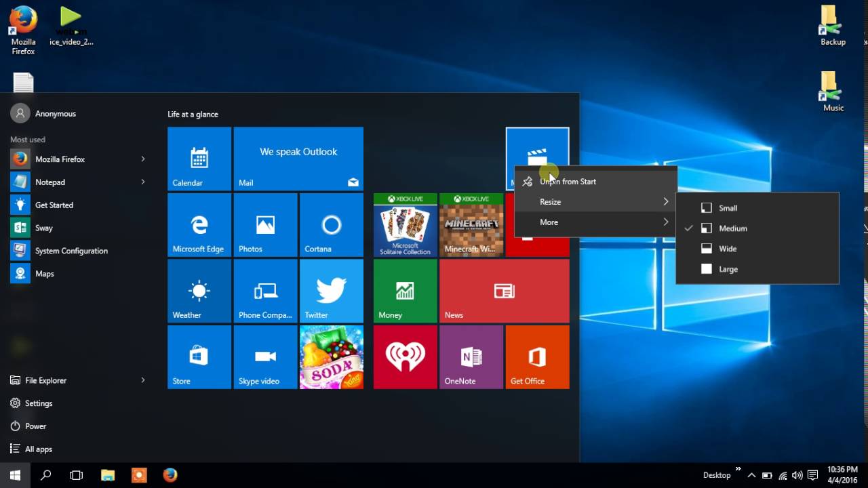Open the network icon in tray

pos(783,475)
